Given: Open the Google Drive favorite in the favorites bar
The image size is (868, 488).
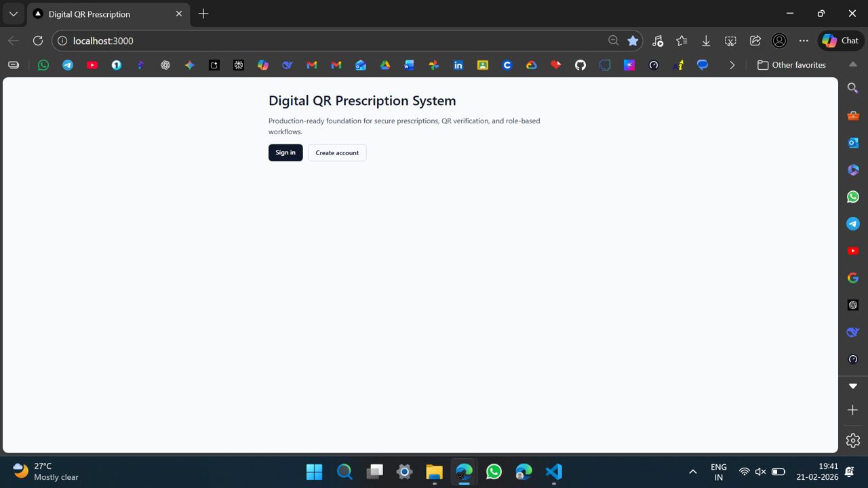Looking at the screenshot, I should tap(385, 65).
